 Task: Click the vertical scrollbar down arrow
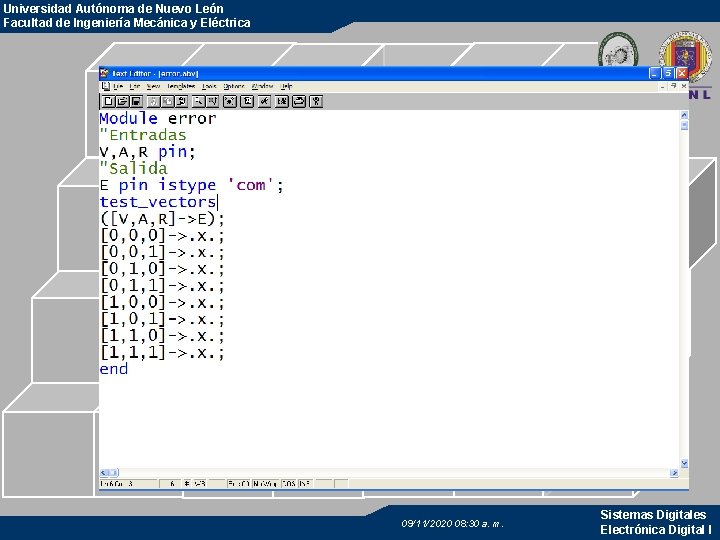coord(684,463)
